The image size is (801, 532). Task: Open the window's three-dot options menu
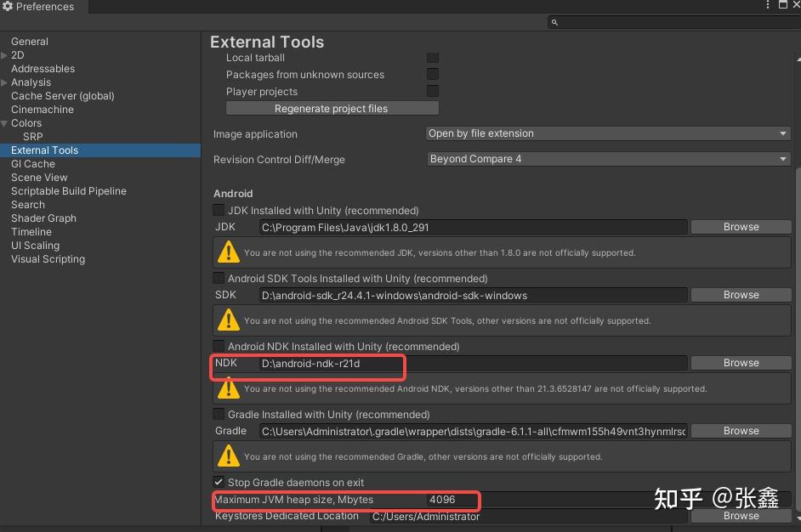[x=769, y=5]
